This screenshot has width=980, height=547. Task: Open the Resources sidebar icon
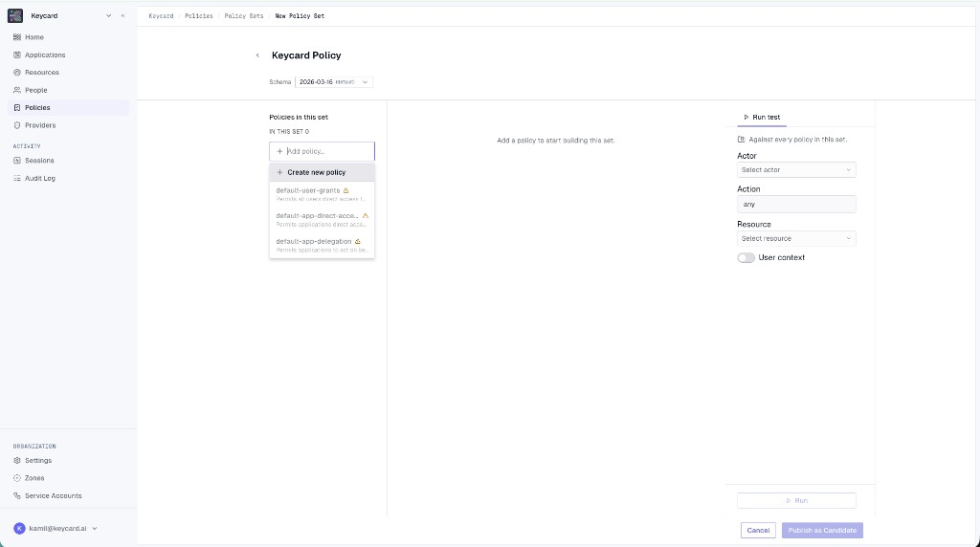(x=17, y=73)
